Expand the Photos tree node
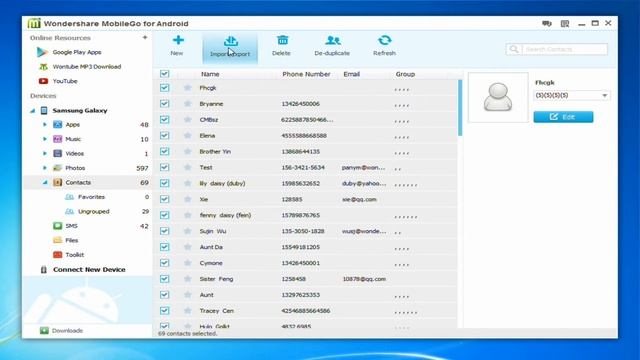 point(45,168)
